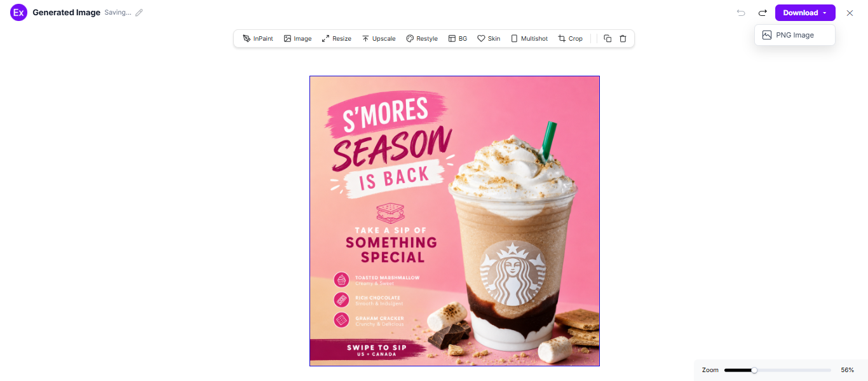Open the Skin tool
868x381 pixels.
coord(489,39)
